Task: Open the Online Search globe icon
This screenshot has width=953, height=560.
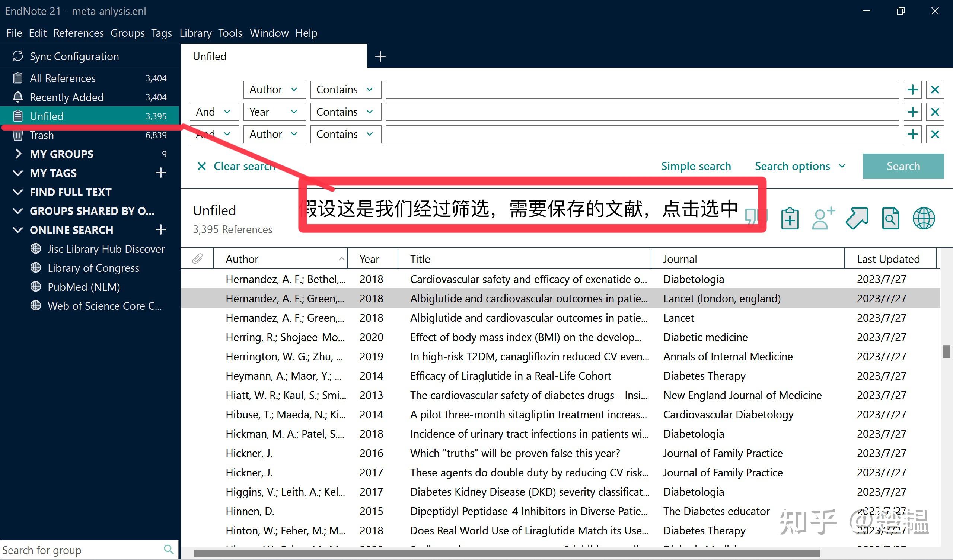Action: point(924,218)
